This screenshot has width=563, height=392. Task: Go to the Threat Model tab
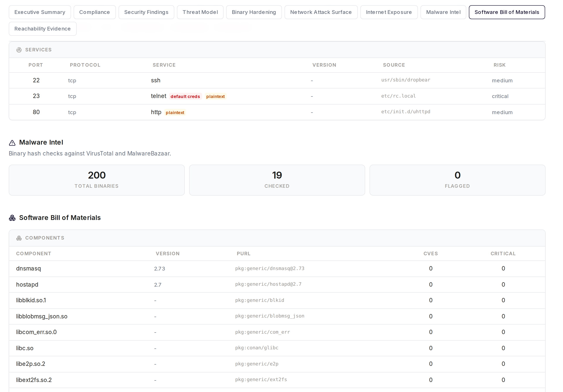(x=200, y=12)
